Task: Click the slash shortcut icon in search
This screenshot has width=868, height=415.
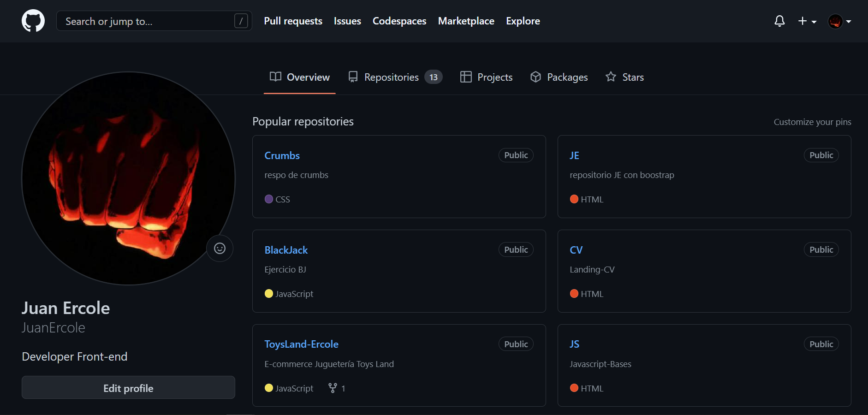Action: (x=241, y=21)
